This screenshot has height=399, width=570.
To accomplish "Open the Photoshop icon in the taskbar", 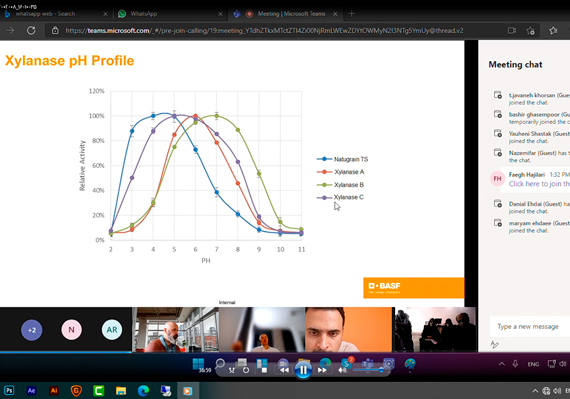I will (9, 391).
